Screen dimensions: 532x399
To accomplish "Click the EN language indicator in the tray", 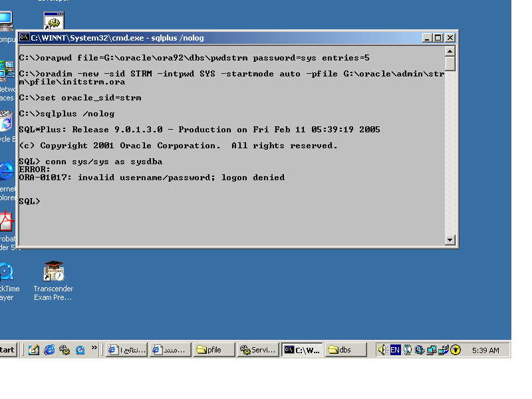I will pyautogui.click(x=395, y=350).
